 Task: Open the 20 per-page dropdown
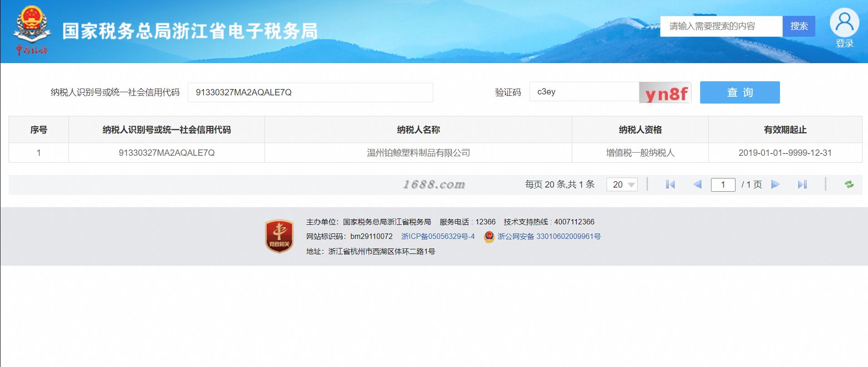[x=622, y=184]
